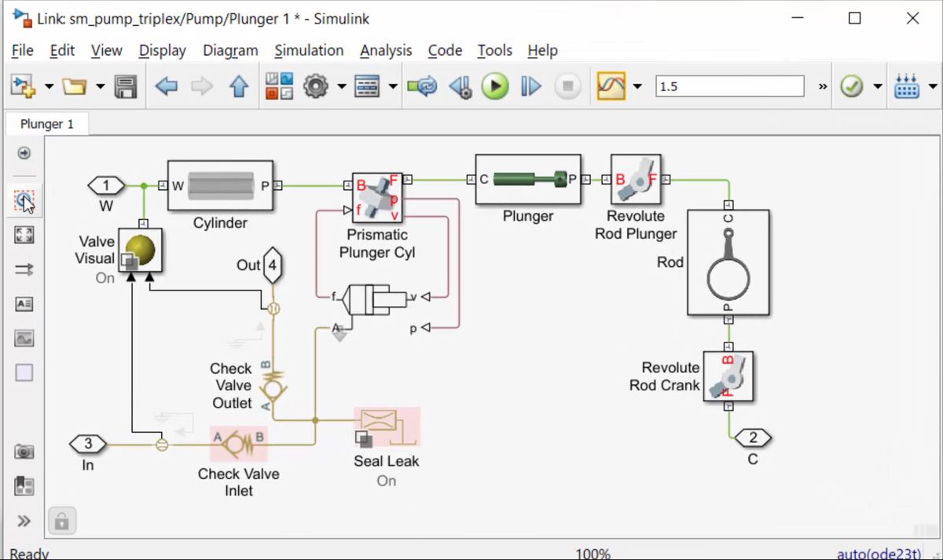Open the Library Browser icon
Image resolution: width=943 pixels, height=560 pixels.
coord(279,86)
